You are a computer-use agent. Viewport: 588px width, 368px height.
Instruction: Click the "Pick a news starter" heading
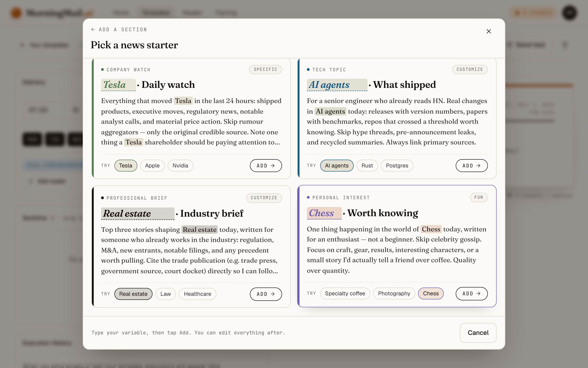point(134,45)
